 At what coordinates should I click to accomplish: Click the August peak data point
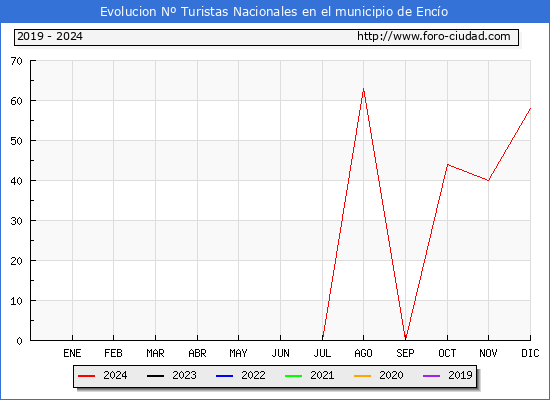363,88
